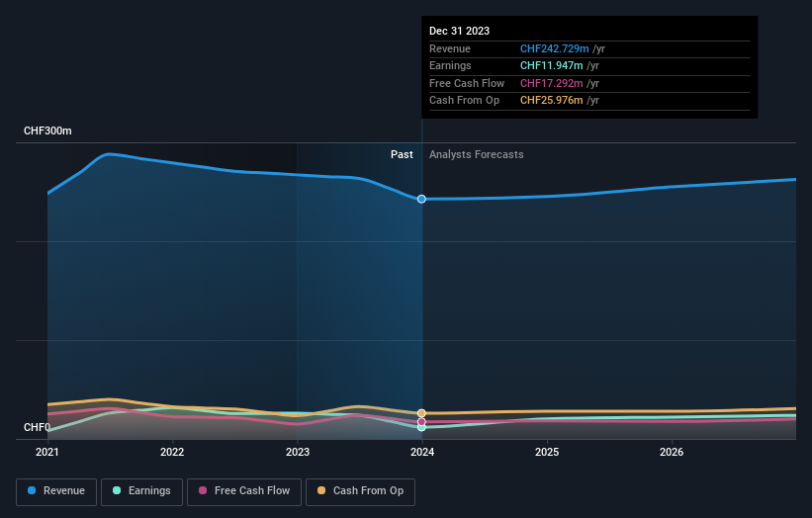
Task: Select the 2021 axis label
Action: pos(47,453)
